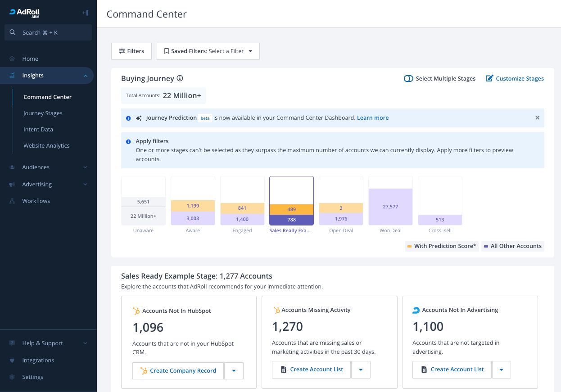
Task: Click the Workflows icon in sidebar
Action: [12, 201]
